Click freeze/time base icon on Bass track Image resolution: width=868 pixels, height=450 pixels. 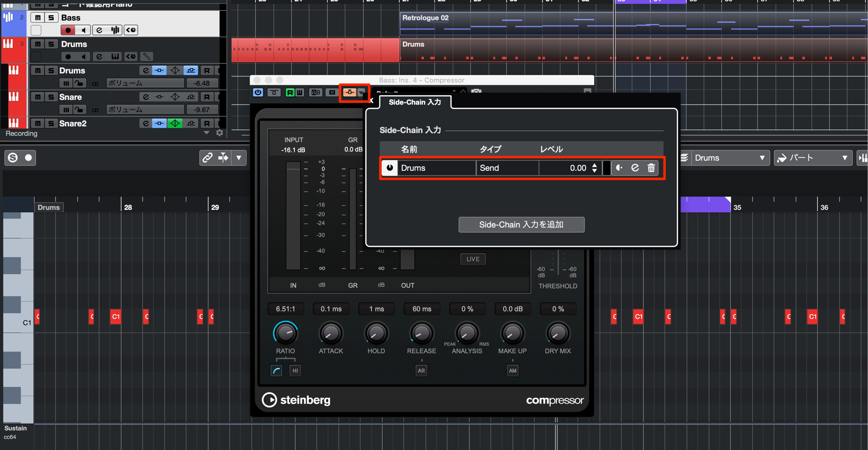tap(131, 30)
